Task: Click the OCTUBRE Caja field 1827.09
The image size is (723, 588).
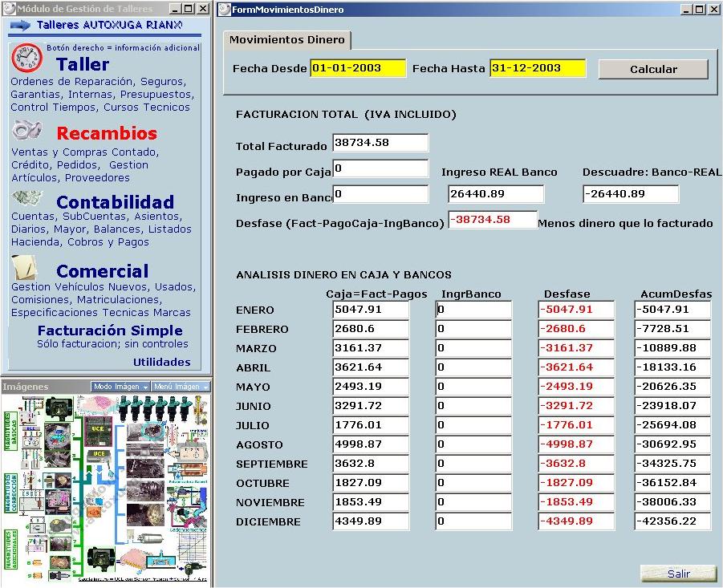Action: [x=371, y=484]
